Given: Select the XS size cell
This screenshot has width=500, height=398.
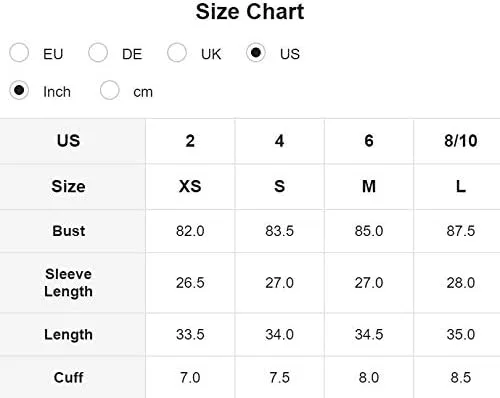Looking at the screenshot, I should (190, 186).
